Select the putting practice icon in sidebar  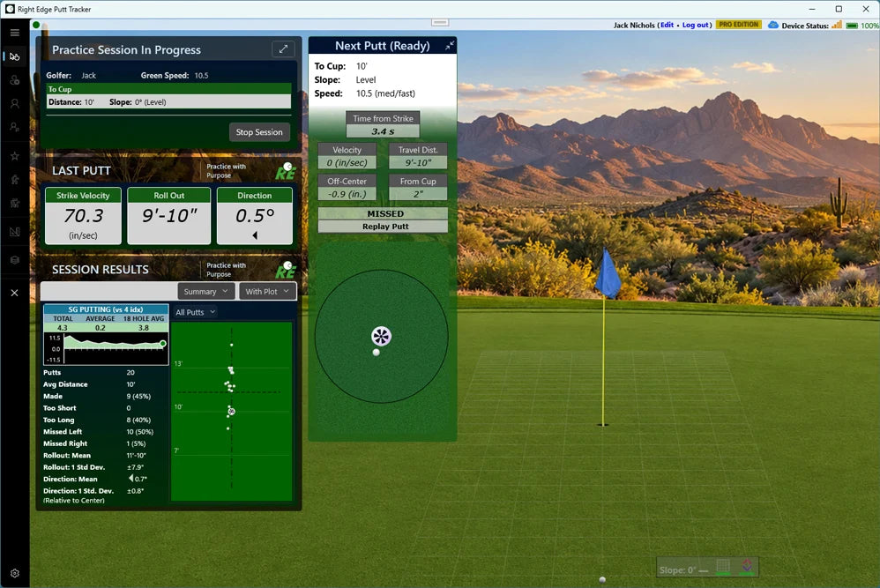pos(15,56)
